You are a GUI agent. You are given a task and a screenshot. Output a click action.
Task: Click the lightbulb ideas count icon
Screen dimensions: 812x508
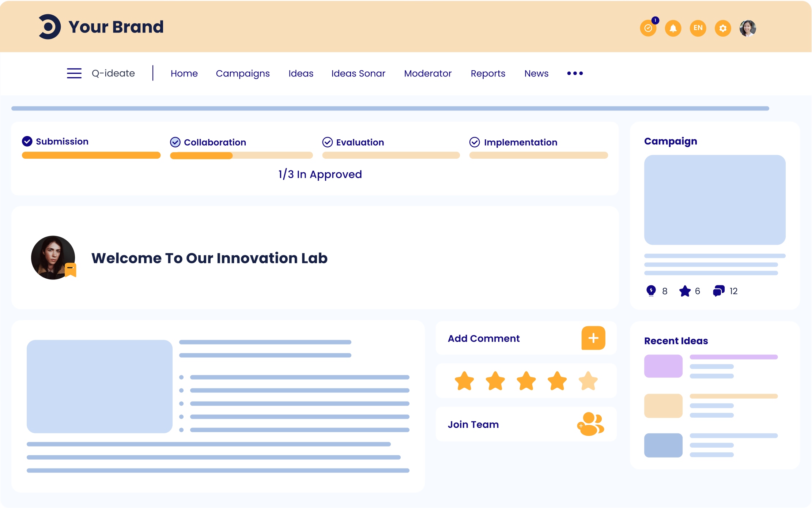[650, 291]
